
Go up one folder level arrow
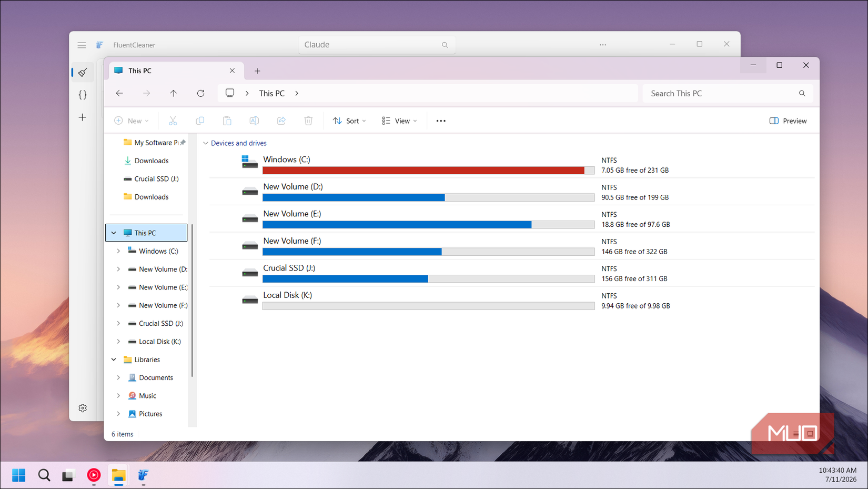click(x=173, y=93)
